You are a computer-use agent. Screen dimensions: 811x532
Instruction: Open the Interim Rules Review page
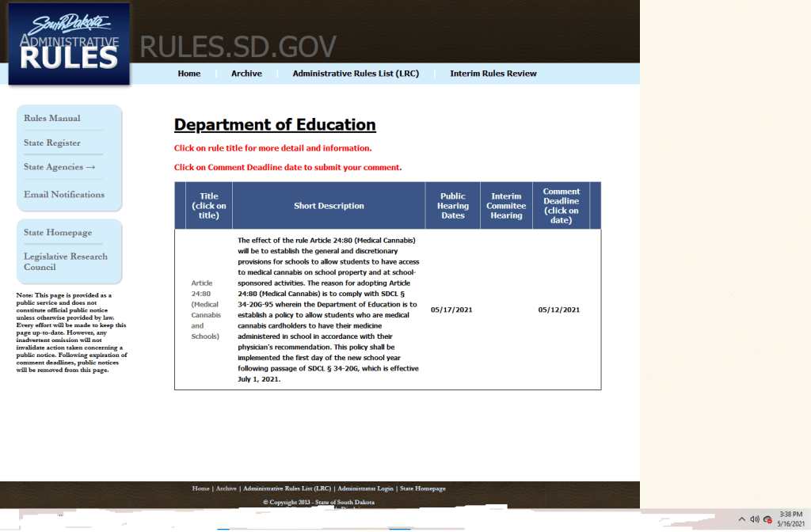click(493, 73)
